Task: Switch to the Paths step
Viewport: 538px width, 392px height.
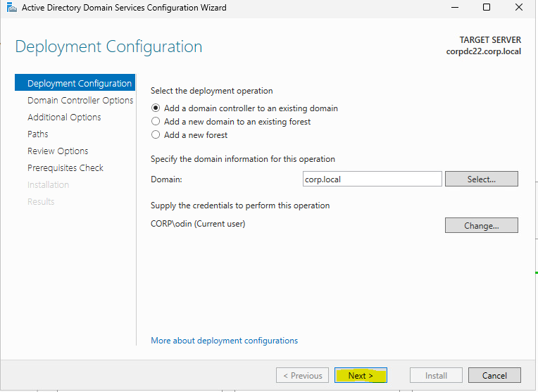Action: tap(38, 134)
